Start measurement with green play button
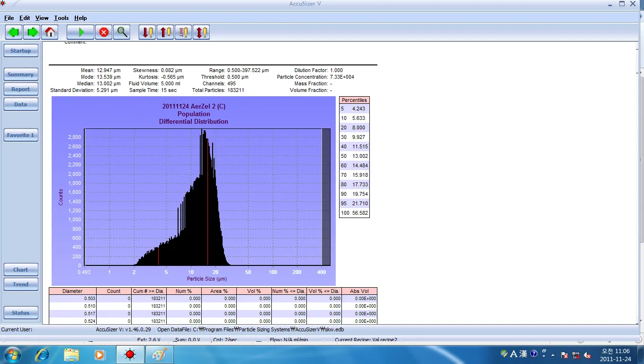 [x=80, y=32]
